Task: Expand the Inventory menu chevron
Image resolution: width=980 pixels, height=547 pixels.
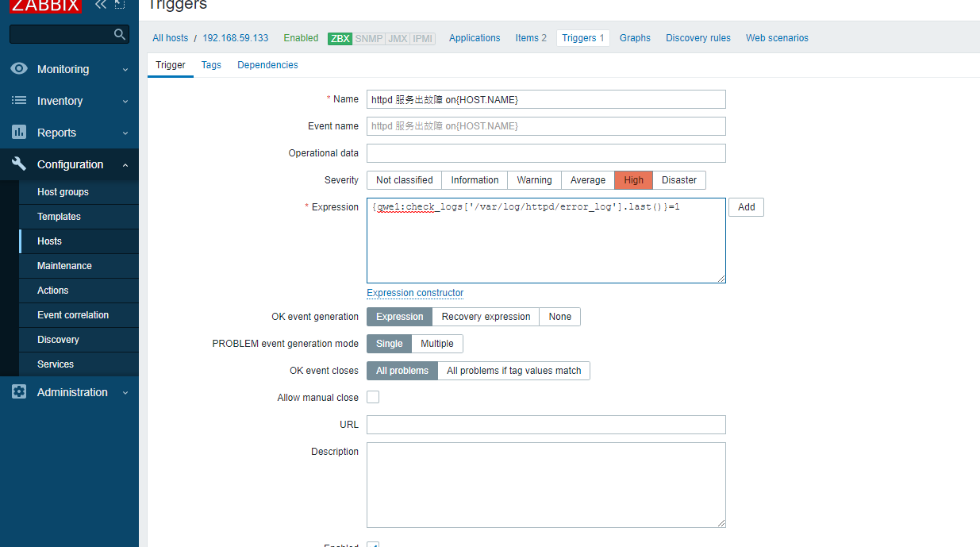Action: tap(125, 102)
